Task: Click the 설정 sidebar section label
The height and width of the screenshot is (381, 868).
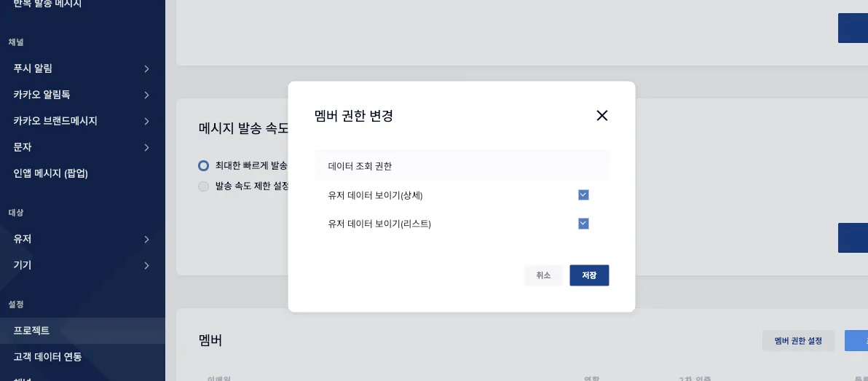Action: pos(16,304)
